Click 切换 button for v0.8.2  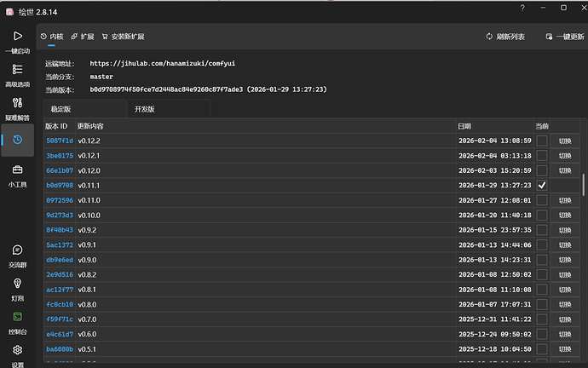pyautogui.click(x=565, y=274)
